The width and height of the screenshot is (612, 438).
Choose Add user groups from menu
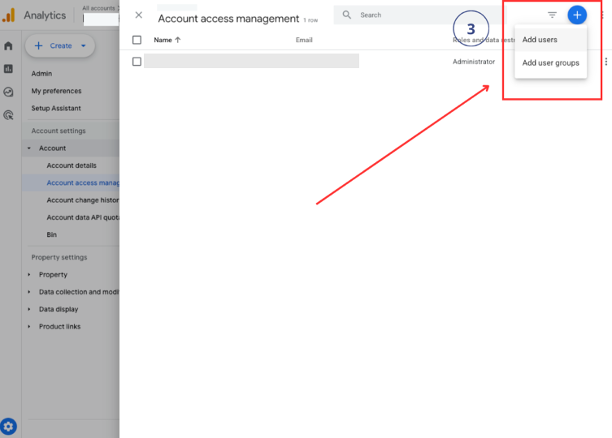tap(551, 63)
